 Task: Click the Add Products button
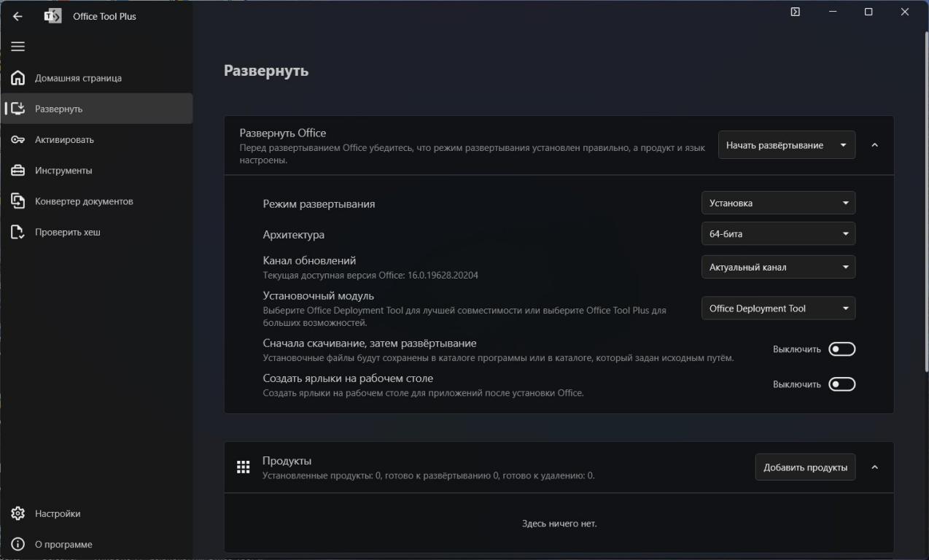pos(805,467)
